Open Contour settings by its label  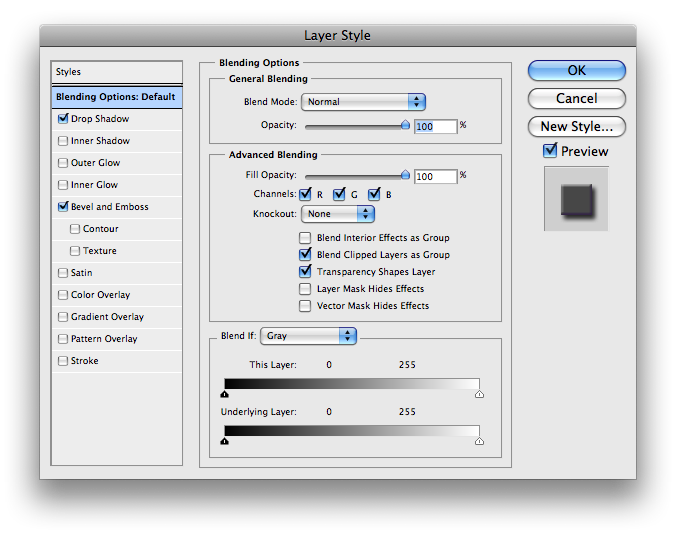coord(100,229)
